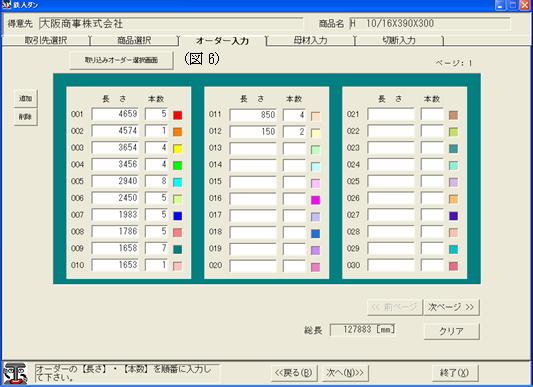Image resolution: width=533 pixels, height=387 pixels.
Task: Click the 商品名 field
Action: pyautogui.click(x=430, y=23)
